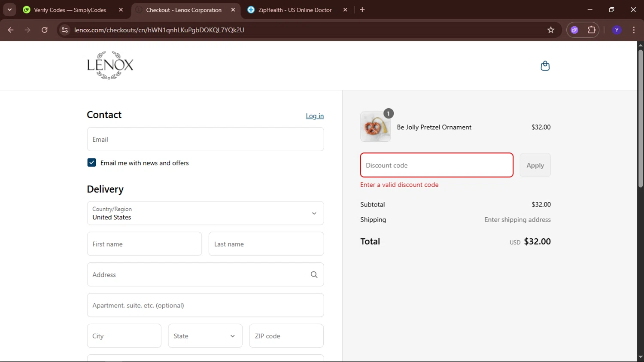Open Chrome three-dot menu
The width and height of the screenshot is (644, 362).
pos(634,30)
